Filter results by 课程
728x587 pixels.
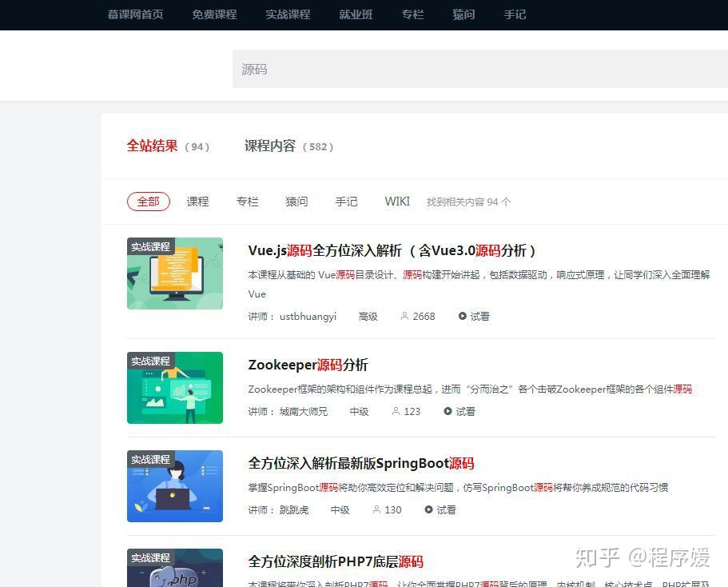coord(198,202)
